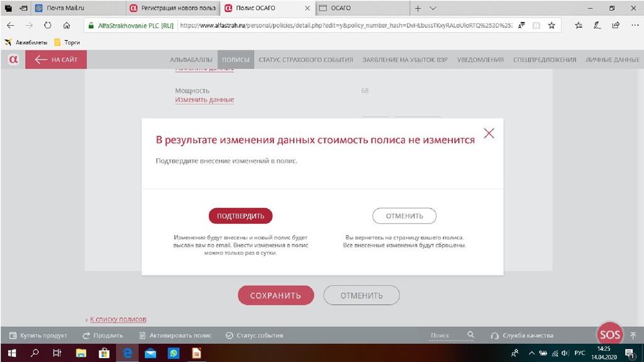Open Mail app from taskbar

point(150,353)
